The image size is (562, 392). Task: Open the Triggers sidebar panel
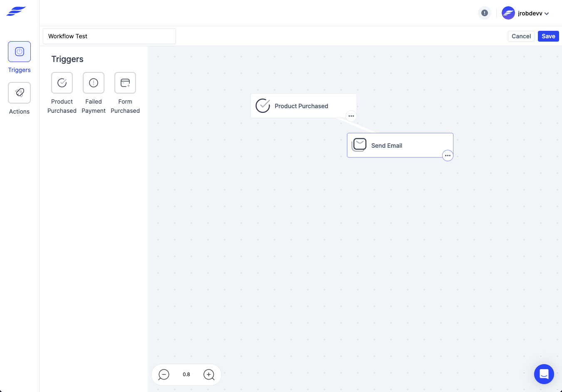coord(19,52)
